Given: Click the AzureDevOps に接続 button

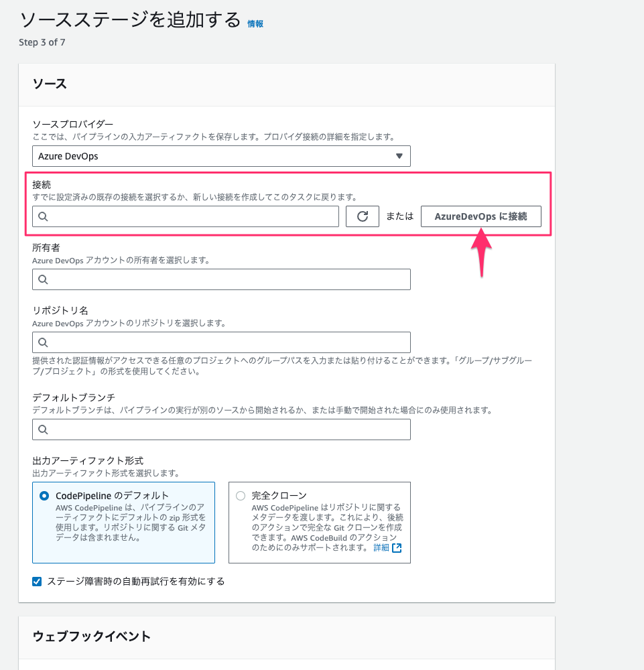Looking at the screenshot, I should point(480,216).
